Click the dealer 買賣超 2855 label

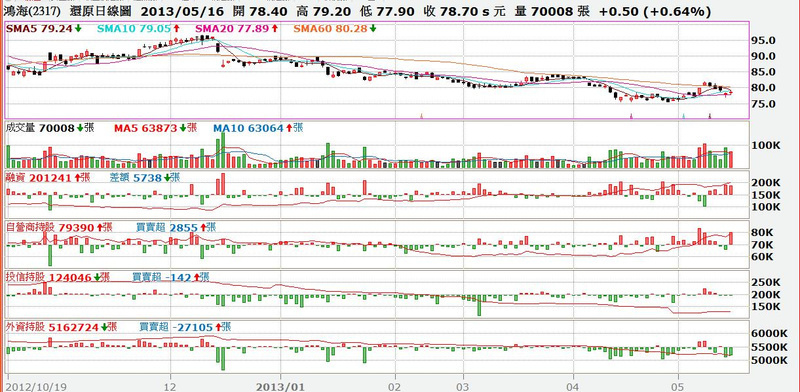click(176, 227)
